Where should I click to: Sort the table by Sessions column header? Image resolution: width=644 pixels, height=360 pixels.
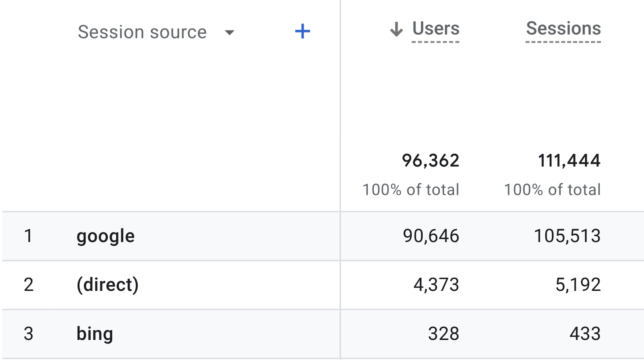(563, 29)
